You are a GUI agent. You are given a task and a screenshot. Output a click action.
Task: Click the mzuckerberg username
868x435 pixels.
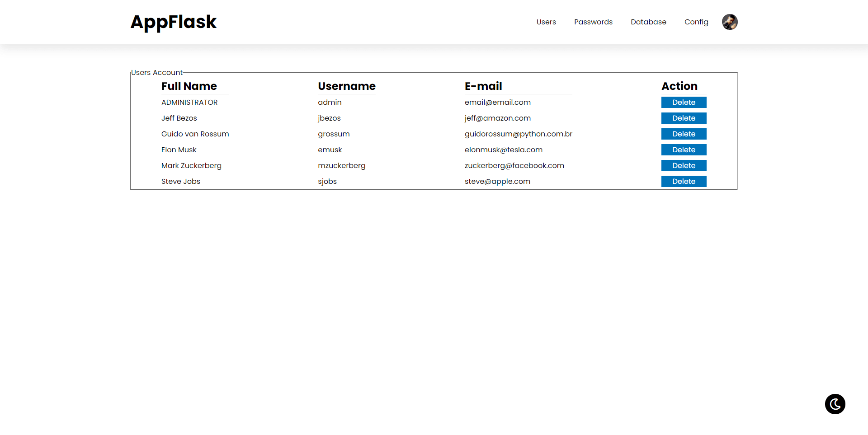point(341,166)
